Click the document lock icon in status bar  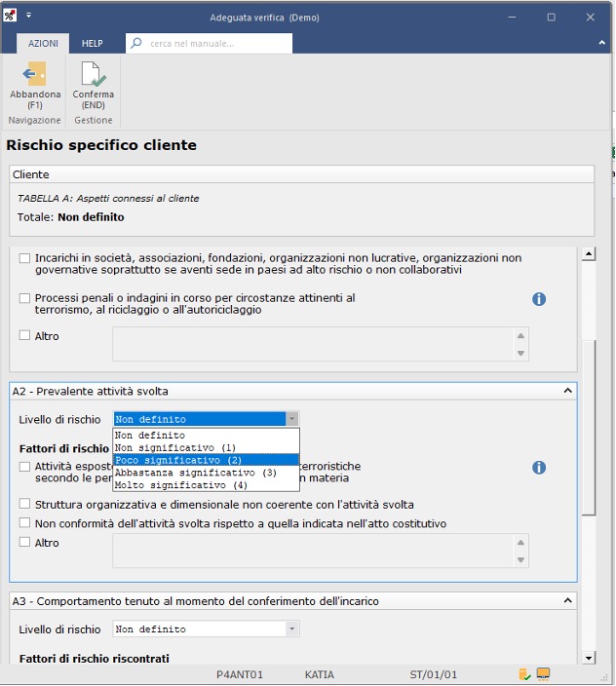point(525,673)
